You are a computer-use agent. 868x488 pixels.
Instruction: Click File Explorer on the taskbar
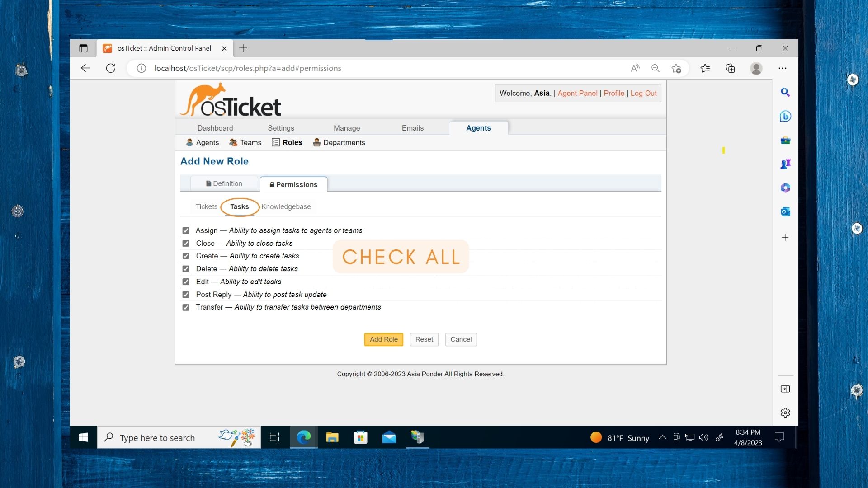click(x=332, y=437)
